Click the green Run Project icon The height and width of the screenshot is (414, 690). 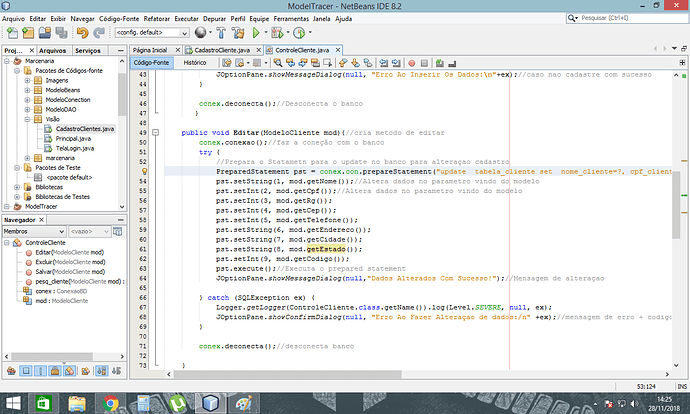click(x=256, y=33)
